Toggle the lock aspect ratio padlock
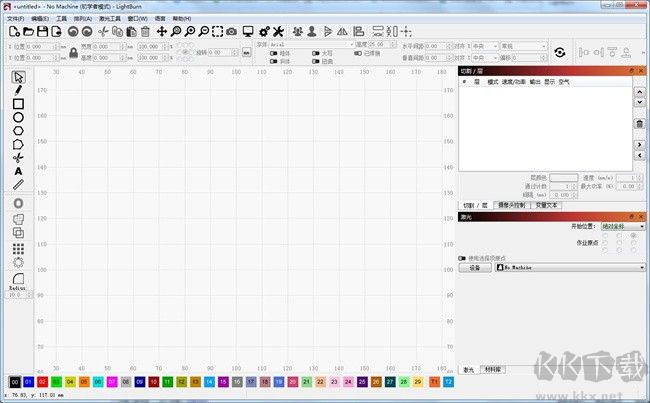This screenshot has width=650, height=403. tap(73, 53)
